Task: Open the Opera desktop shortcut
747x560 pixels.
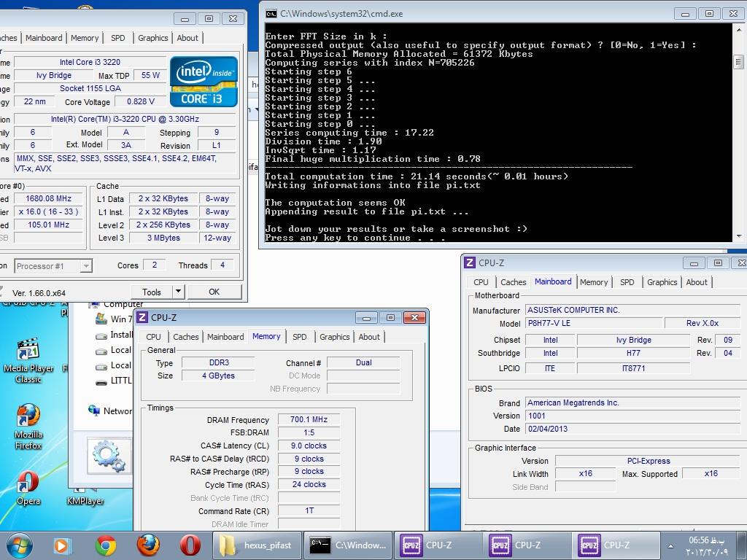Action: pyautogui.click(x=28, y=488)
